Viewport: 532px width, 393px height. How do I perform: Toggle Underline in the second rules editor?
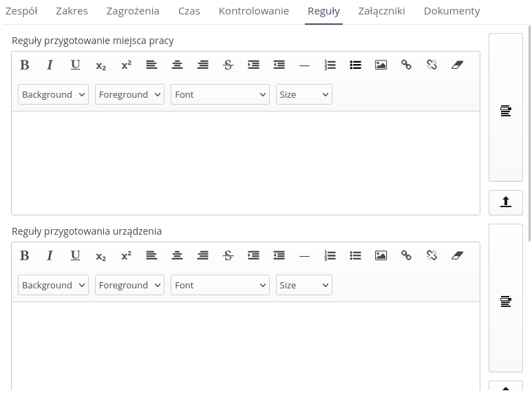[x=75, y=255]
